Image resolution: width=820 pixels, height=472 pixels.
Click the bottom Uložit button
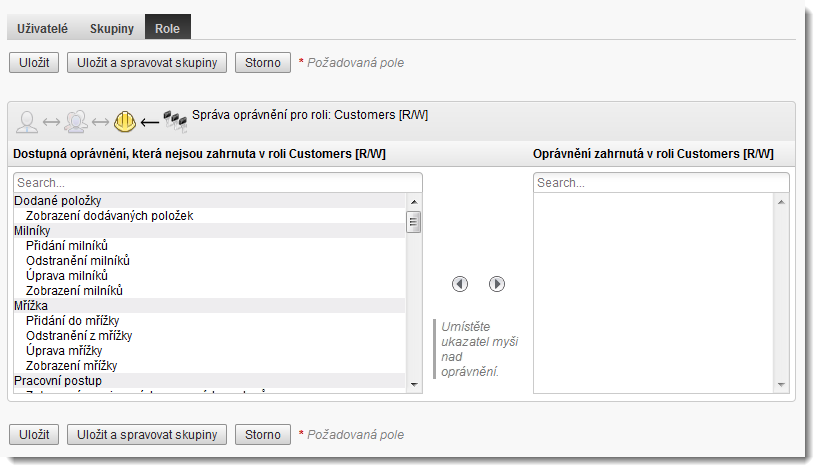click(x=34, y=434)
